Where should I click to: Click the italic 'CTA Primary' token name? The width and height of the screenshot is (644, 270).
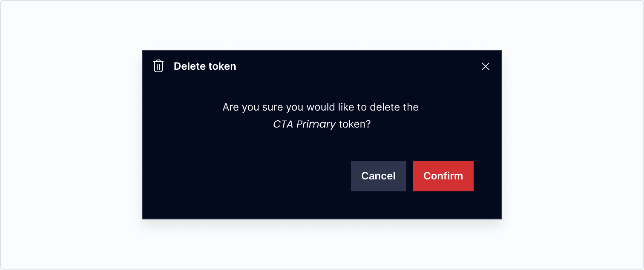point(305,125)
